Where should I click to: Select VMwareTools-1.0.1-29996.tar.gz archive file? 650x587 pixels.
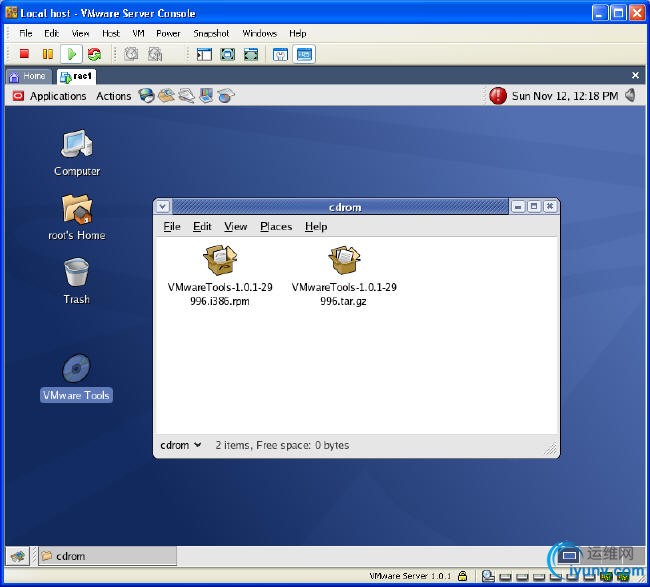click(344, 276)
